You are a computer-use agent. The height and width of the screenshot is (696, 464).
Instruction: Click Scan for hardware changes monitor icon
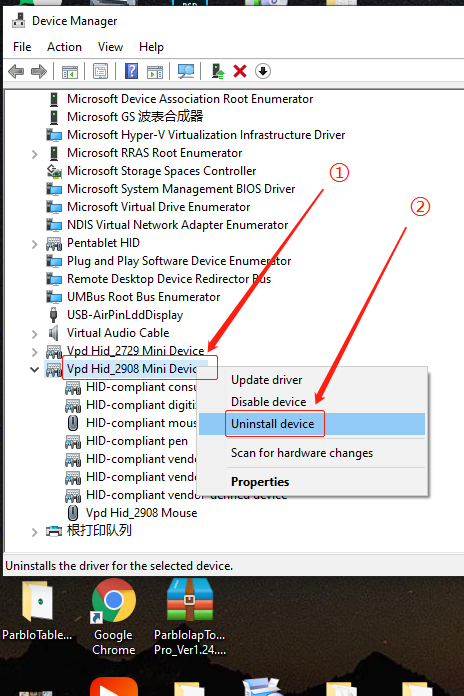186,71
